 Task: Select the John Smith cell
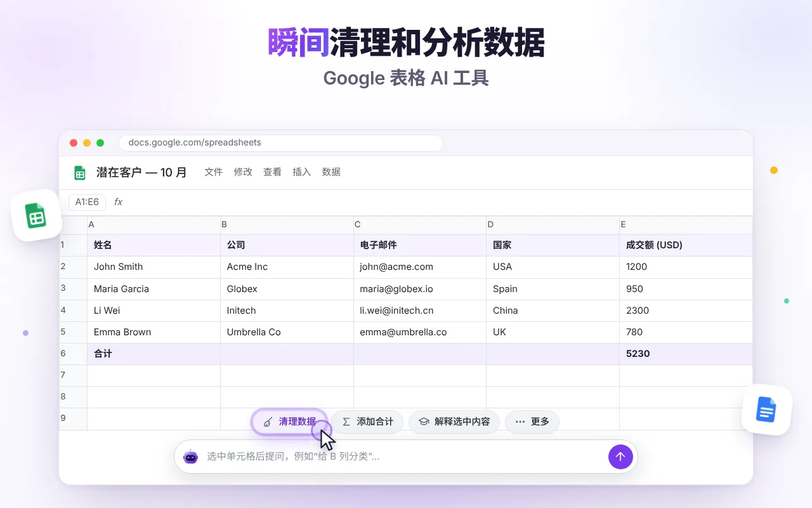pyautogui.click(x=154, y=267)
